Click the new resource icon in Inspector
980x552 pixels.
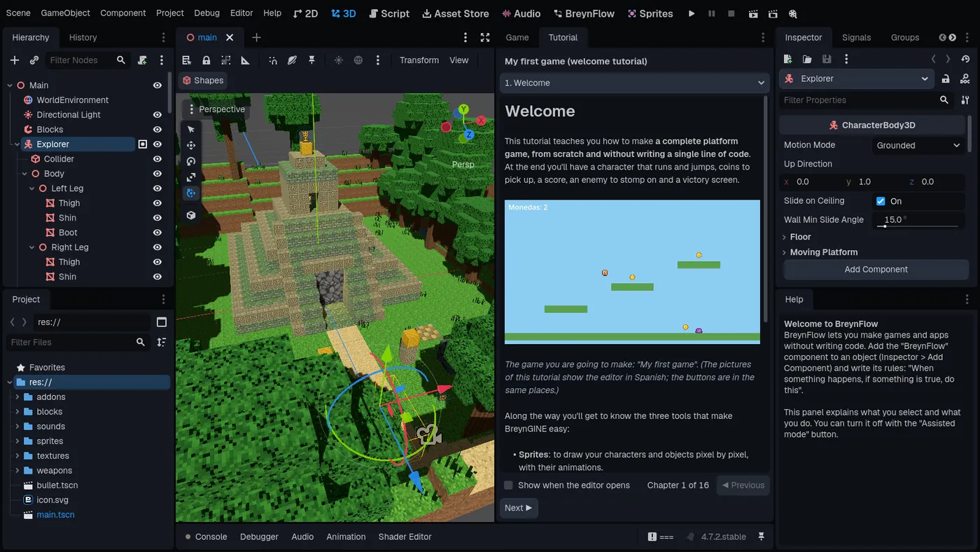[x=787, y=60]
